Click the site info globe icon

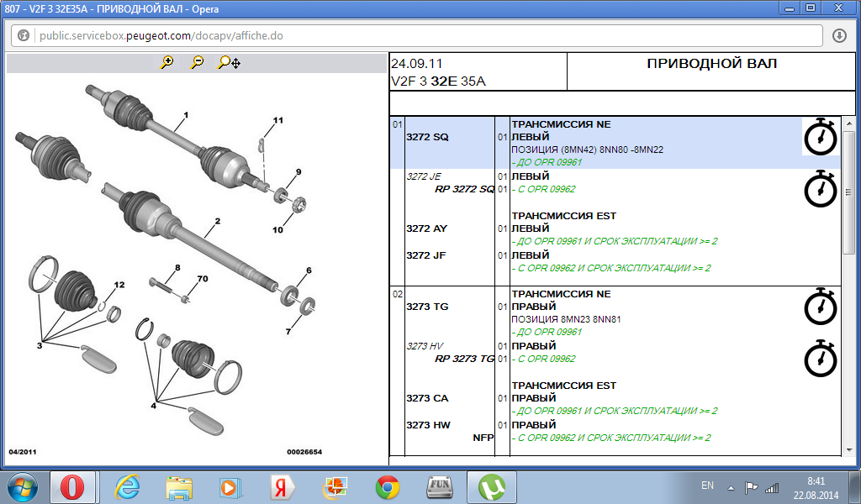point(24,36)
